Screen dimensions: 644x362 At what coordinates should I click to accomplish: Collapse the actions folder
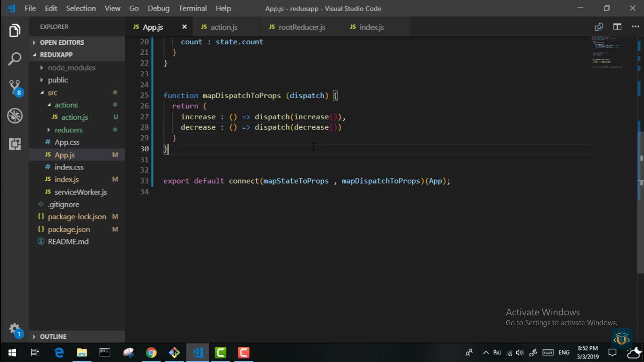(66, 105)
